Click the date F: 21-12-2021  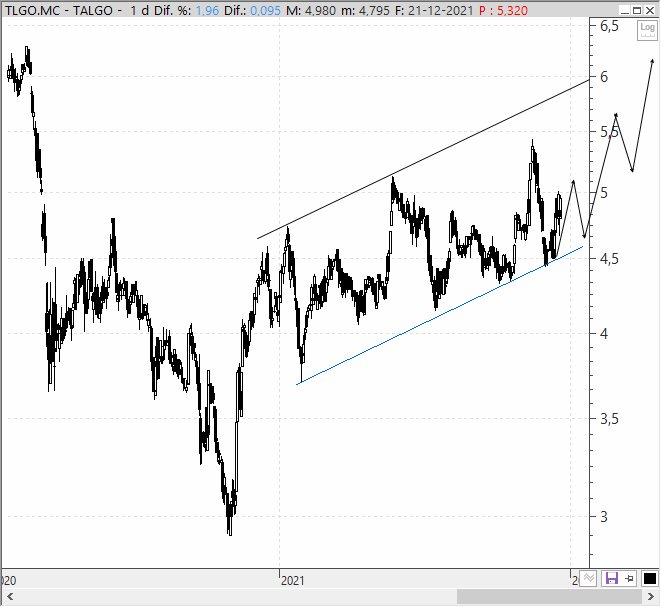[x=434, y=11]
